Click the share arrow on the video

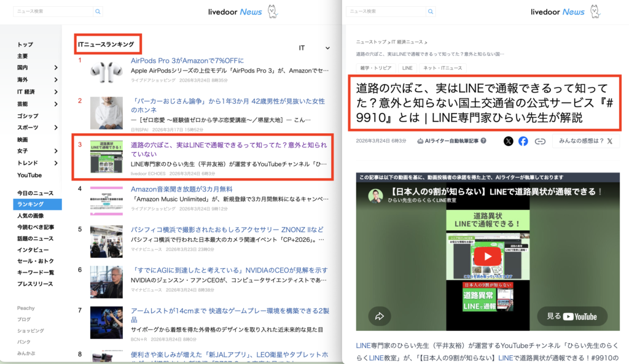click(379, 316)
